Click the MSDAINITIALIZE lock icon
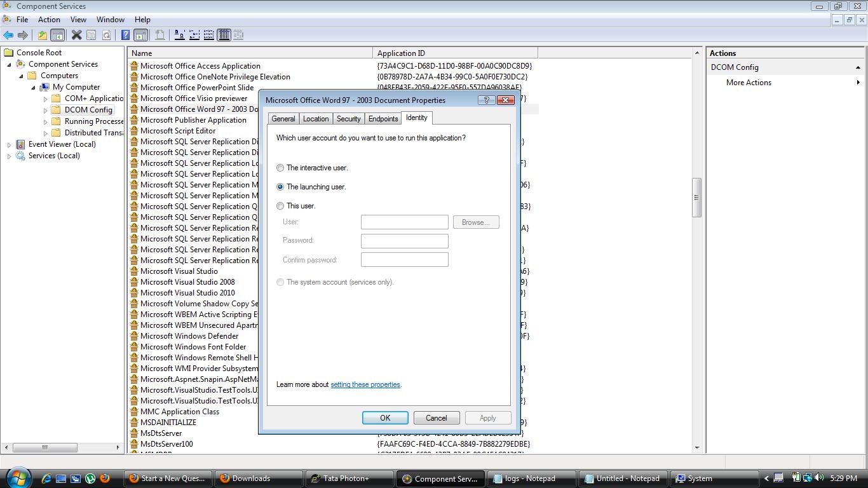 (x=134, y=423)
